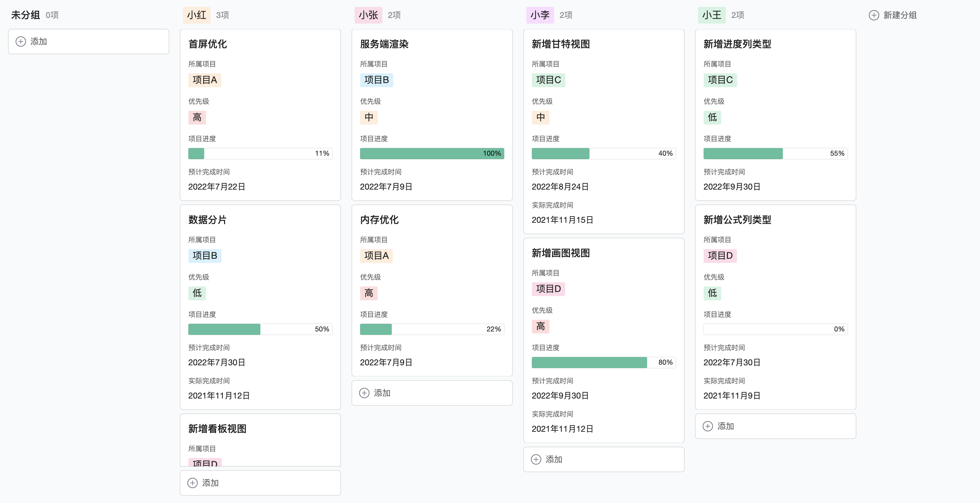Click 高 priority tag in 内存优化 card

[x=369, y=293]
